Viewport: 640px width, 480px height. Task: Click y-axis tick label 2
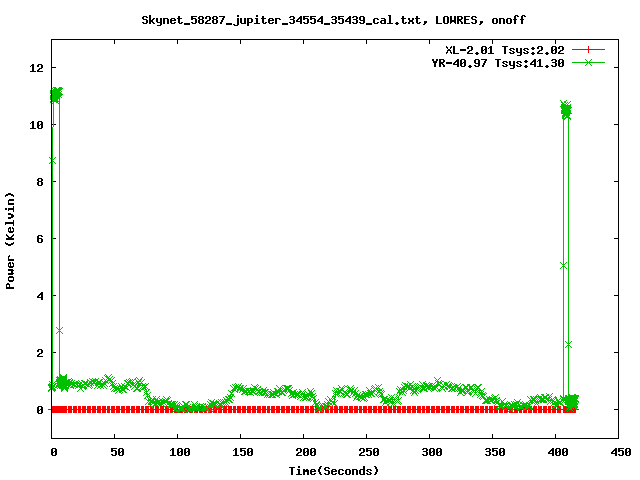[40, 353]
